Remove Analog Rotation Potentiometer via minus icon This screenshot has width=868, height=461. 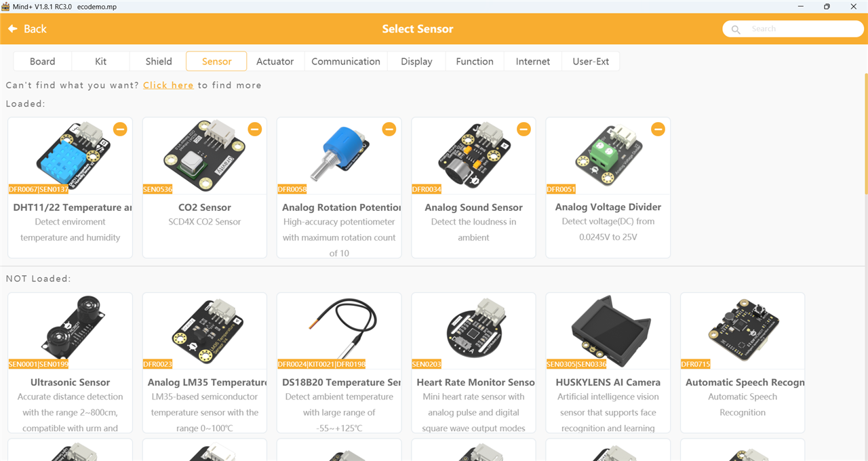(x=389, y=129)
